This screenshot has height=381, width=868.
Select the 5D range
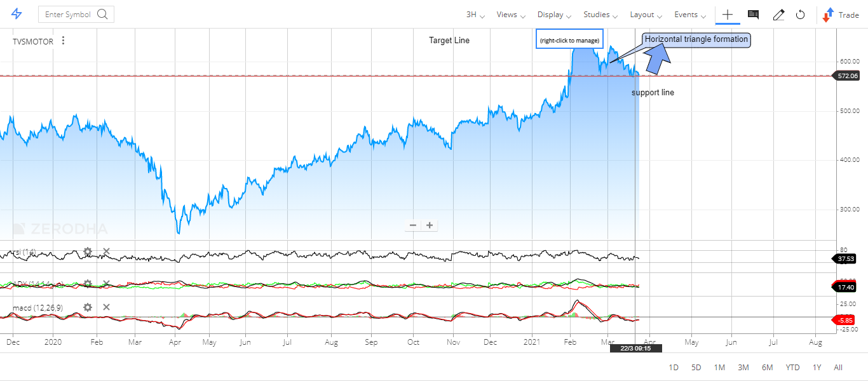coord(696,368)
